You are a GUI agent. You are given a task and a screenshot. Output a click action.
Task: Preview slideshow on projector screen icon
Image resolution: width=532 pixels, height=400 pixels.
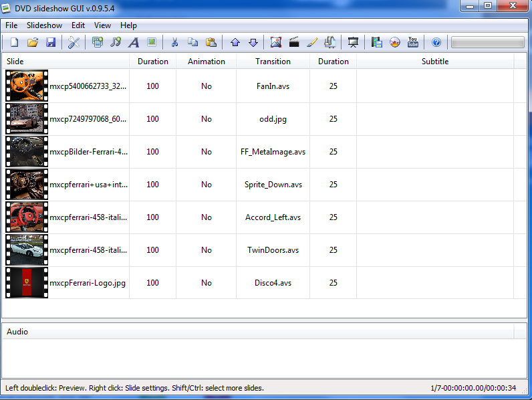point(353,42)
